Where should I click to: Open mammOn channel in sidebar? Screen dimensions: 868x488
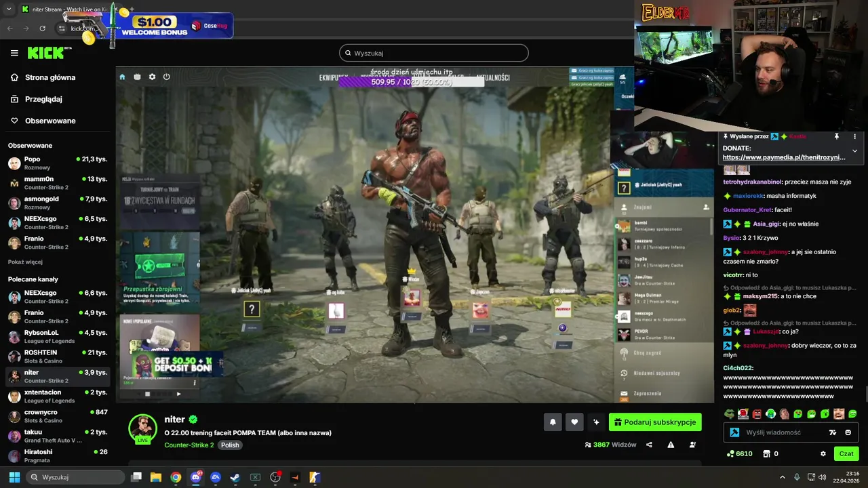(x=58, y=182)
